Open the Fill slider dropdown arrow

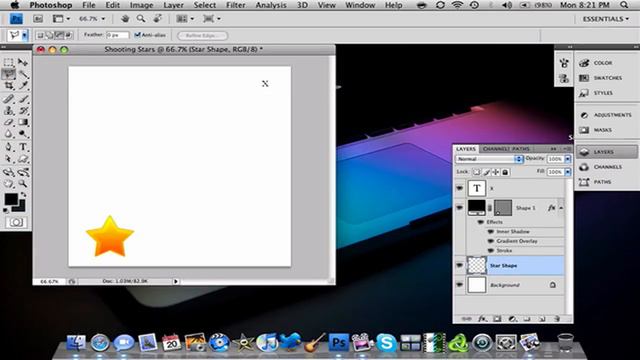568,172
